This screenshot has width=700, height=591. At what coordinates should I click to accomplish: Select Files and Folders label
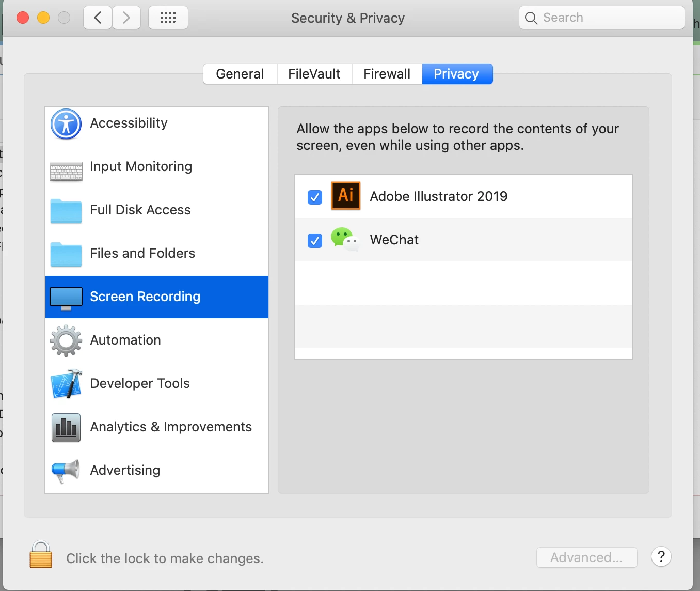coord(142,253)
